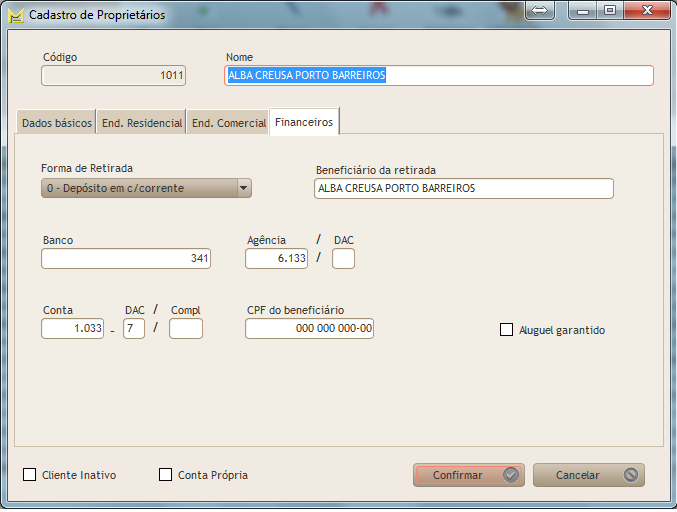Click the Beneficiário da retirada field
Screen dimensions: 677x512
[x=463, y=189]
